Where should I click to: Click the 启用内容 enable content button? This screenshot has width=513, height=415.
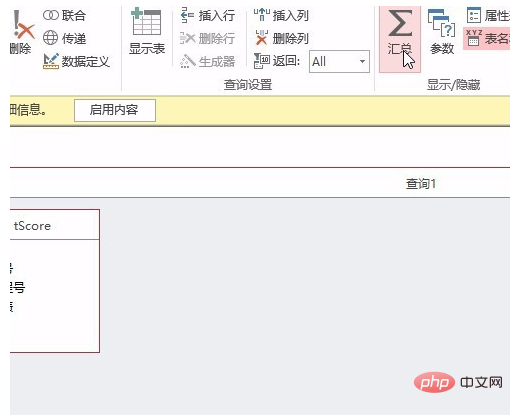115,110
